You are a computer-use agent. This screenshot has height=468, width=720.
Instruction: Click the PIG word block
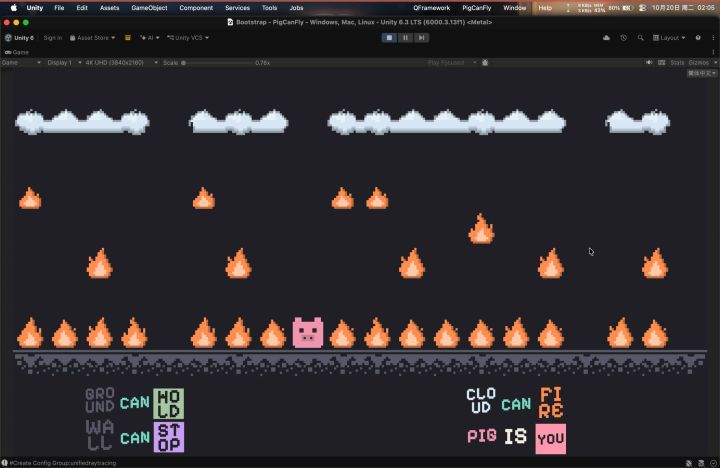pyautogui.click(x=482, y=436)
